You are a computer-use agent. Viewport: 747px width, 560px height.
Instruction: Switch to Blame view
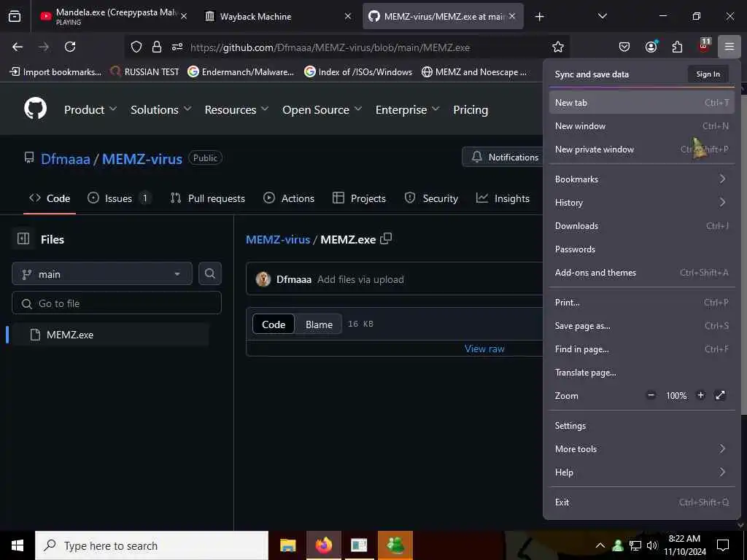point(319,324)
